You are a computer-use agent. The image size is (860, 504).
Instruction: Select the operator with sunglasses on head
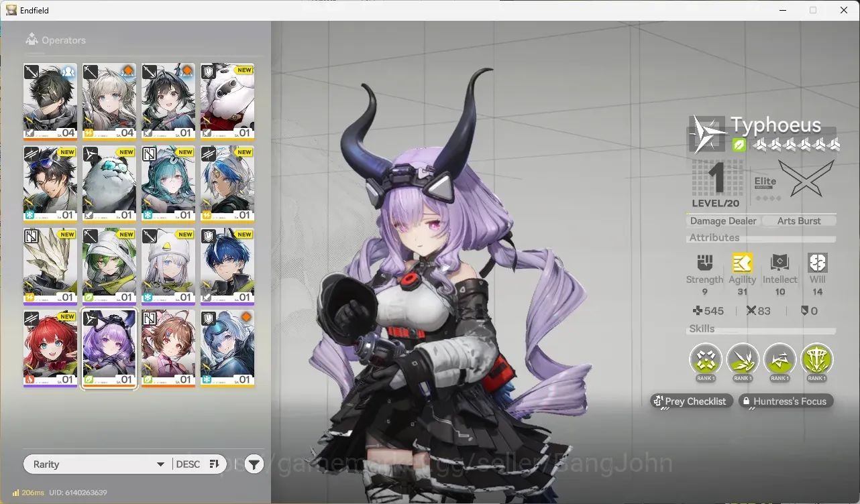pos(50,184)
